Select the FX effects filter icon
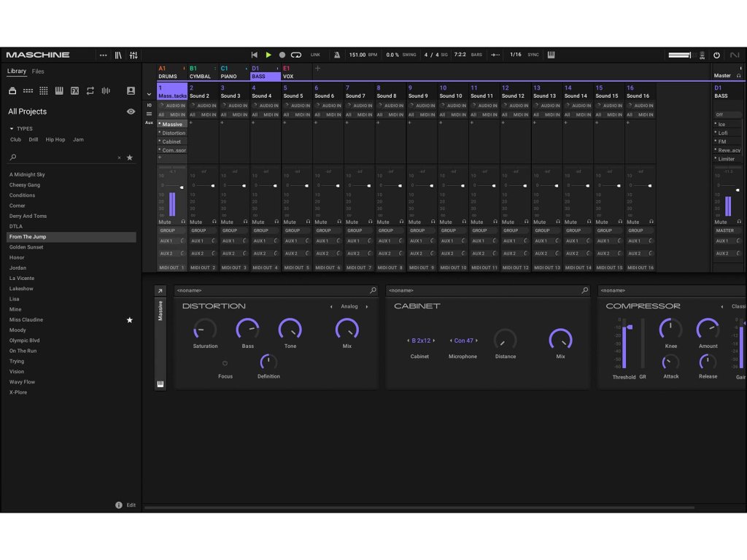This screenshot has width=747, height=560. 75,90
